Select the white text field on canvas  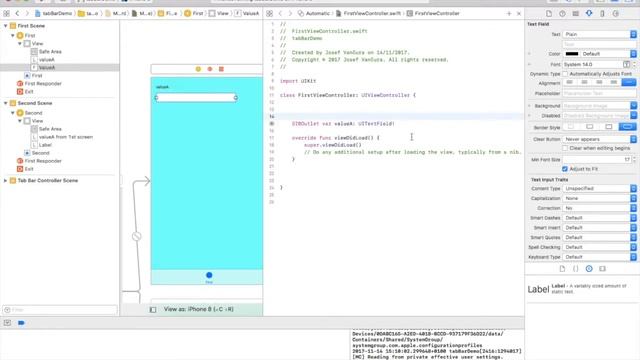click(x=196, y=98)
